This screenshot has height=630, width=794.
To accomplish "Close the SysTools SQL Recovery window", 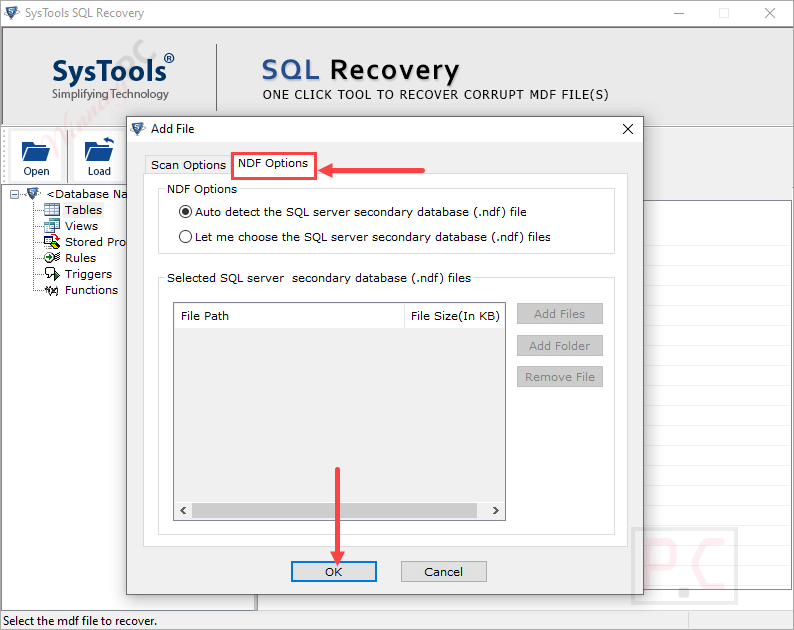I will point(770,13).
